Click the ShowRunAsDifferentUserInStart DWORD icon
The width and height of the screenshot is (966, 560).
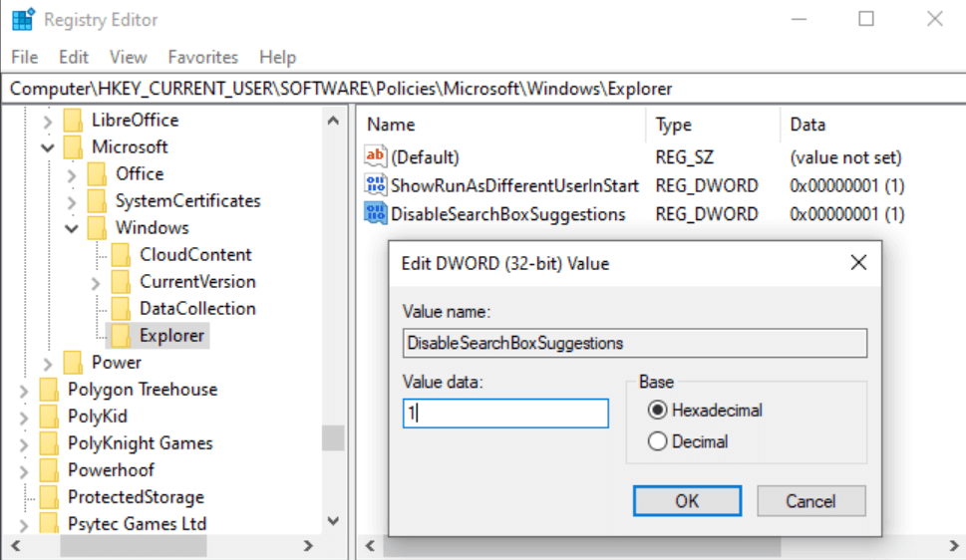[x=375, y=184]
